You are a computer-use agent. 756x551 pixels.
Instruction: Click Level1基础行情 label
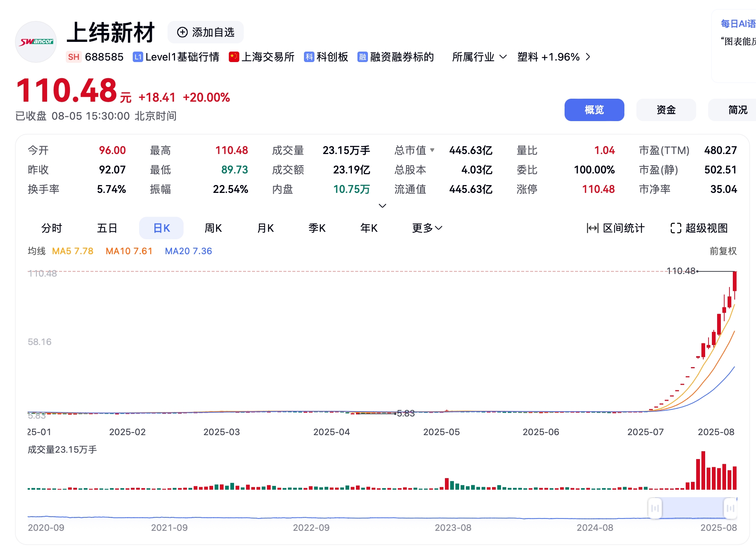click(x=182, y=57)
